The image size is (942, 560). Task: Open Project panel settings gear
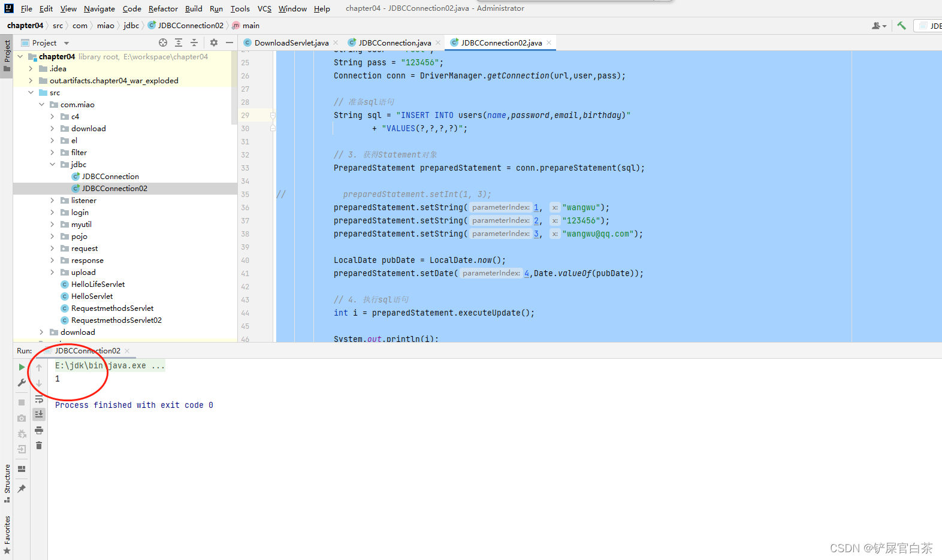click(214, 43)
